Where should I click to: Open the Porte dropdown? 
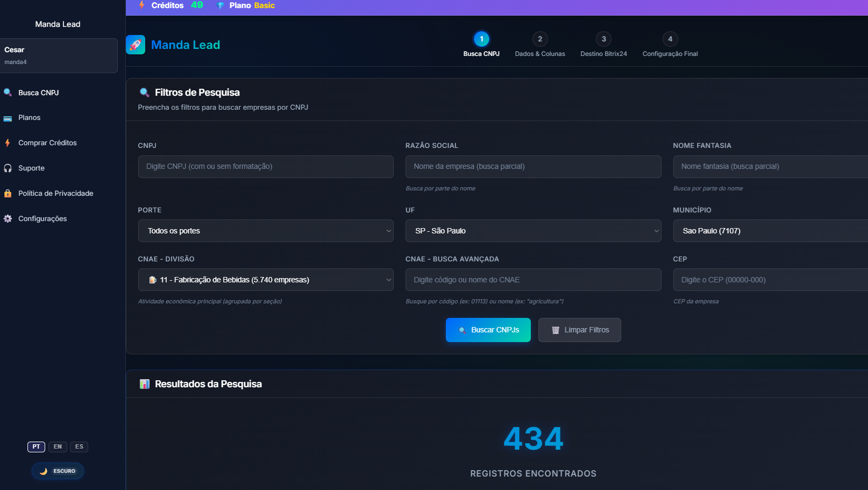click(266, 231)
